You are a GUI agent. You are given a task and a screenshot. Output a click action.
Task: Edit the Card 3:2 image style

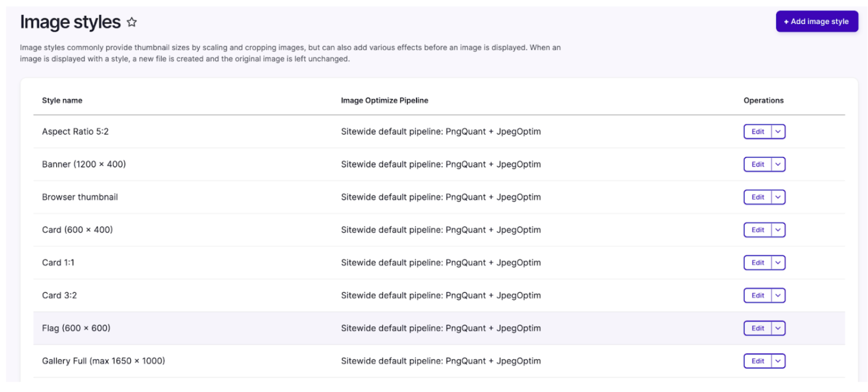tap(757, 295)
